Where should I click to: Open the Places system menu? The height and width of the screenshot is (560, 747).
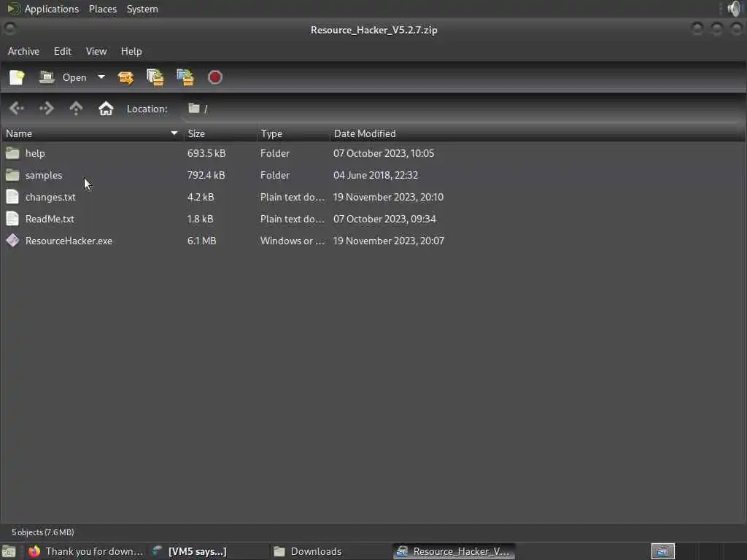click(x=103, y=9)
